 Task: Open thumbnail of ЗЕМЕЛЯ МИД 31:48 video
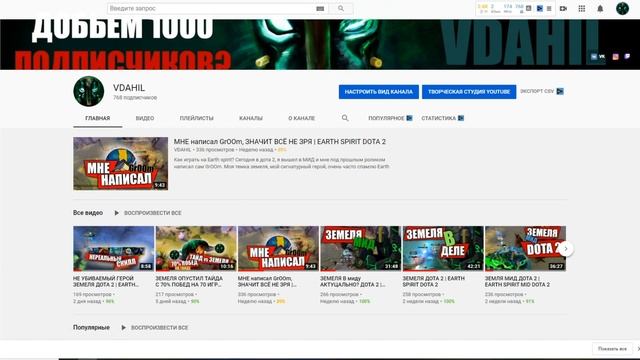[x=360, y=249]
